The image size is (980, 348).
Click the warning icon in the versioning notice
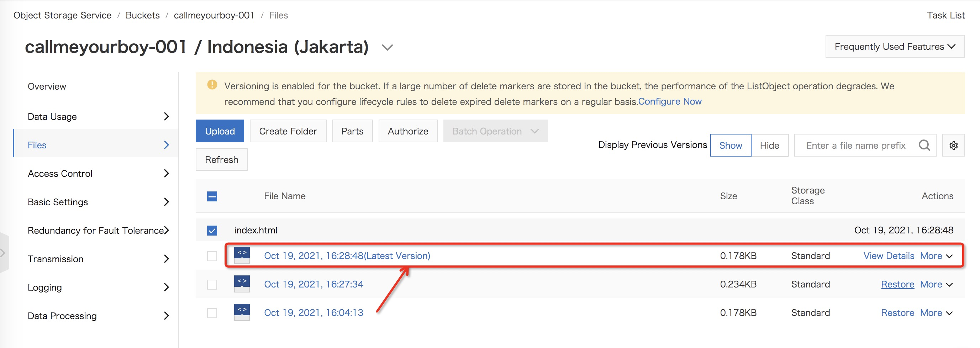tap(212, 85)
